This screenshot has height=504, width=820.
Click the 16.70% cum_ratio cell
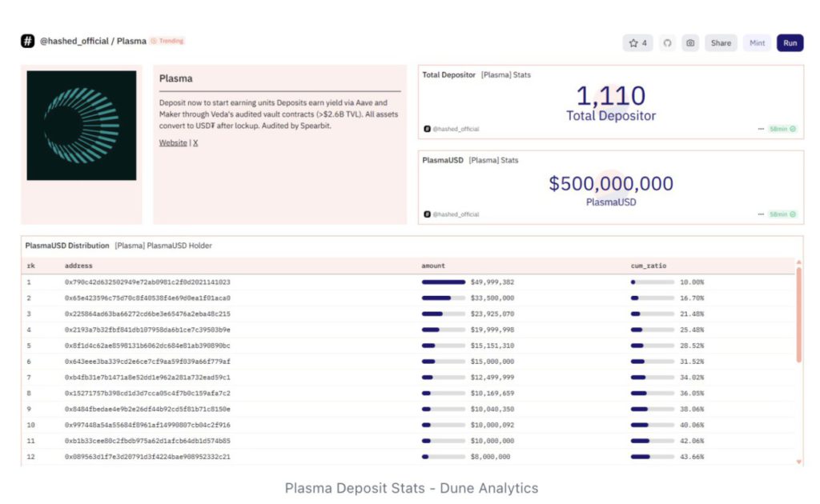(x=692, y=298)
